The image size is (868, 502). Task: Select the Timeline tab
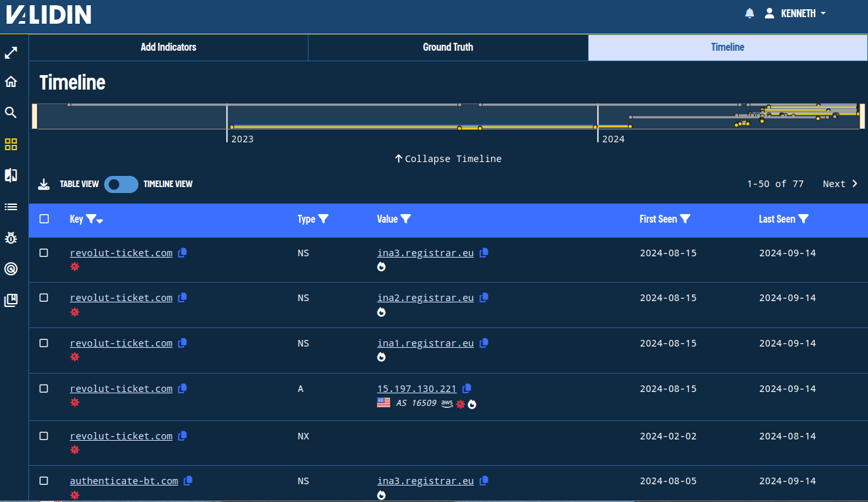(728, 47)
